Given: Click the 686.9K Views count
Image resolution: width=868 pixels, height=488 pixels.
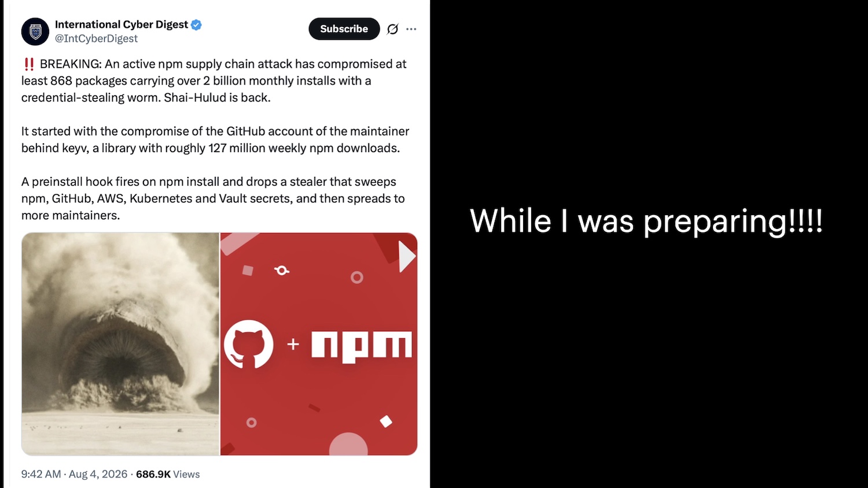Looking at the screenshot, I should [168, 474].
